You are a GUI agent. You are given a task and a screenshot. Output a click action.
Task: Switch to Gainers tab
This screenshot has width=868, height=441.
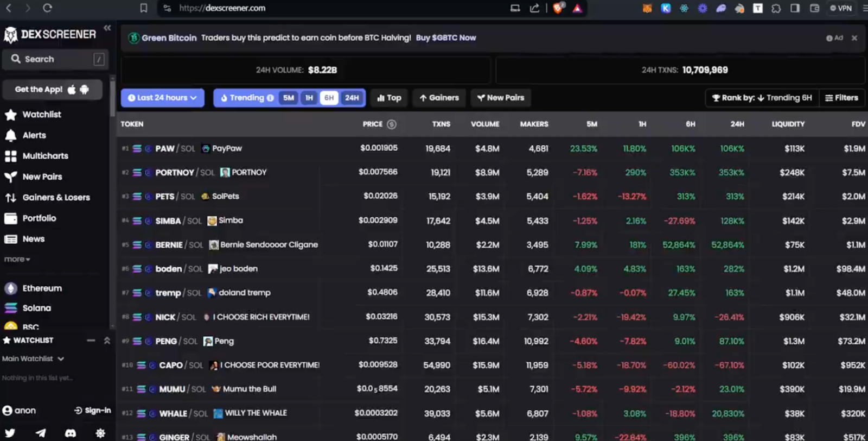click(439, 98)
